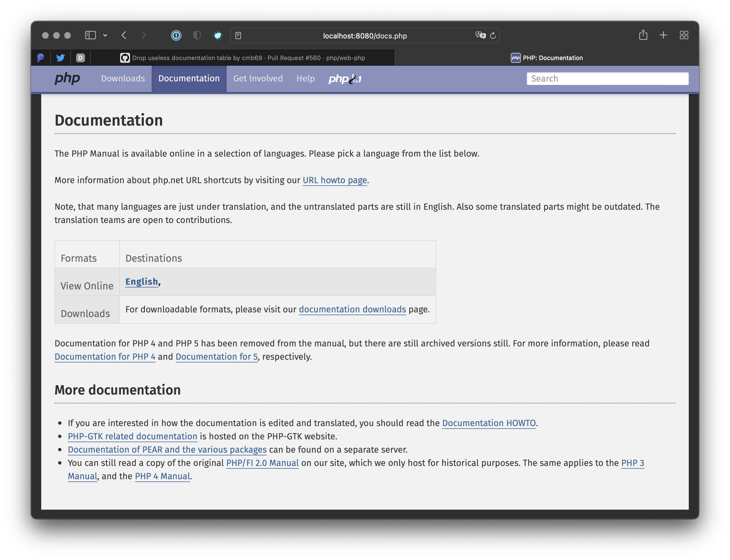Open the English manual link
This screenshot has height=560, width=730.
(x=141, y=282)
